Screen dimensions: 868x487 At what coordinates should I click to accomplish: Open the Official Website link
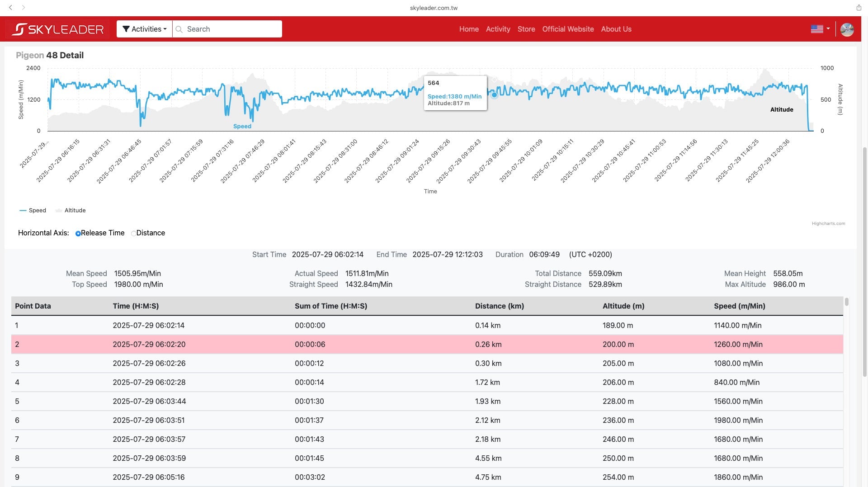tap(568, 29)
